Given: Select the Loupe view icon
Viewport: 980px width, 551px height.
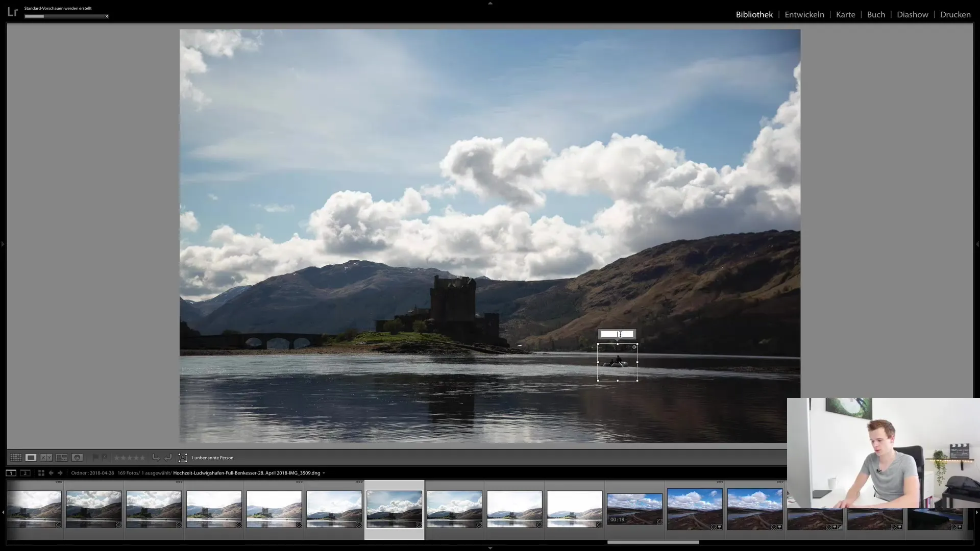Looking at the screenshot, I should click(x=31, y=458).
